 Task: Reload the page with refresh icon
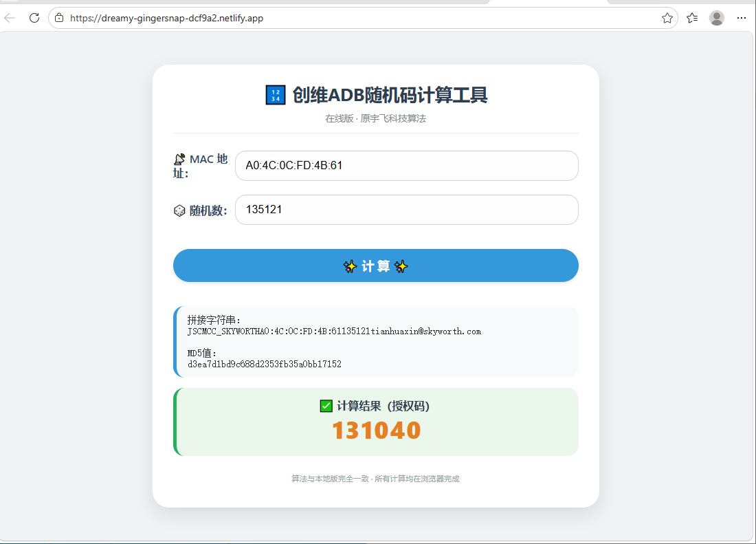coord(34,19)
